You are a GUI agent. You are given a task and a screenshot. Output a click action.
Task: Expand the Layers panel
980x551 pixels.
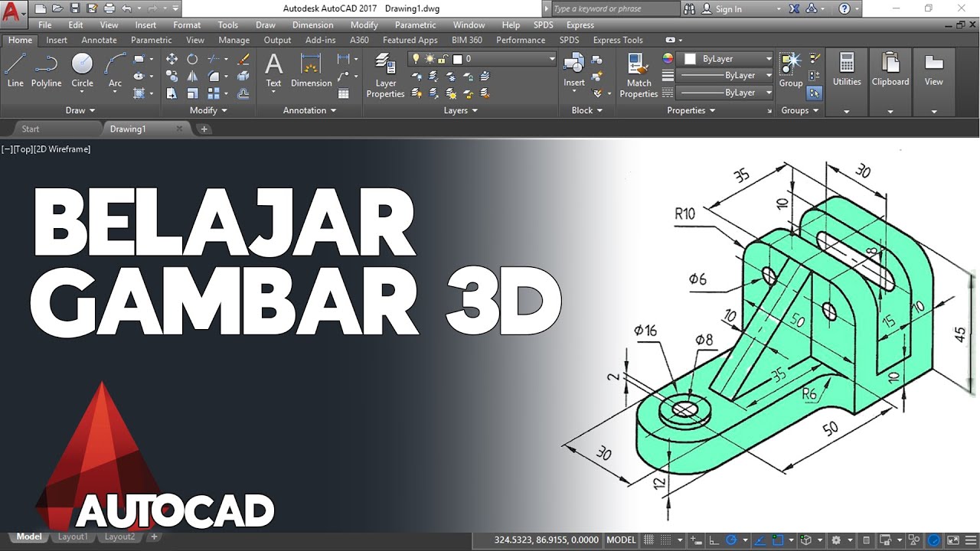pyautogui.click(x=461, y=110)
